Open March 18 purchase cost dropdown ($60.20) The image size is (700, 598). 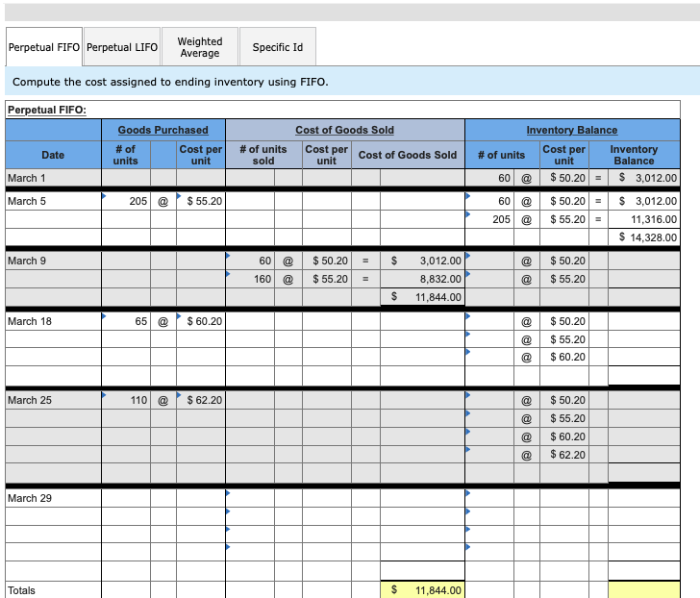tap(201, 321)
